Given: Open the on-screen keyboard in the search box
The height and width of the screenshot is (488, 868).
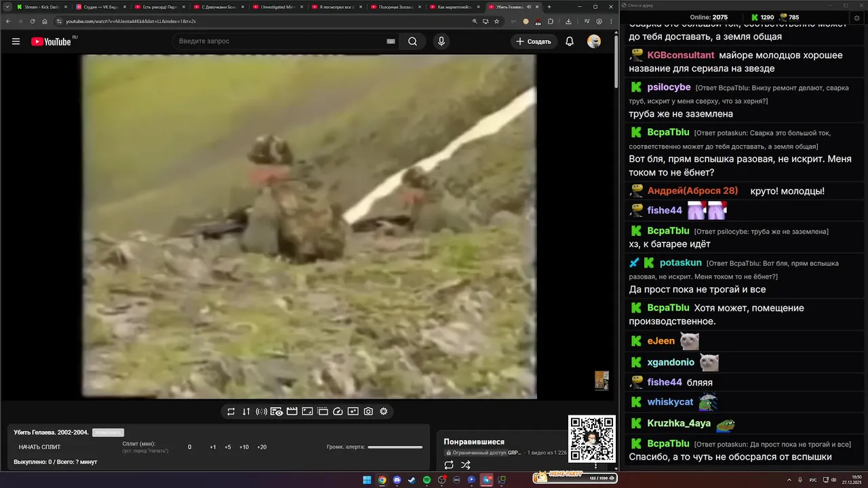Looking at the screenshot, I should 391,41.
